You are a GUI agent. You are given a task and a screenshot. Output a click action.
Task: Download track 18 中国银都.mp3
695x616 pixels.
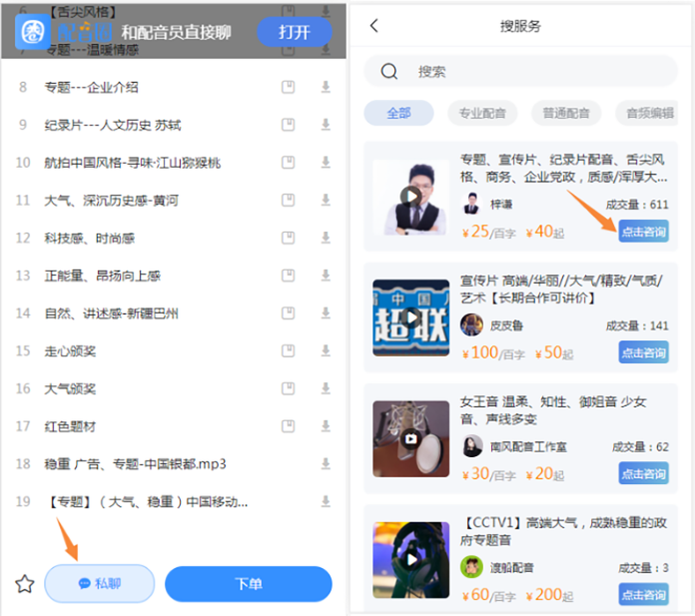[326, 464]
